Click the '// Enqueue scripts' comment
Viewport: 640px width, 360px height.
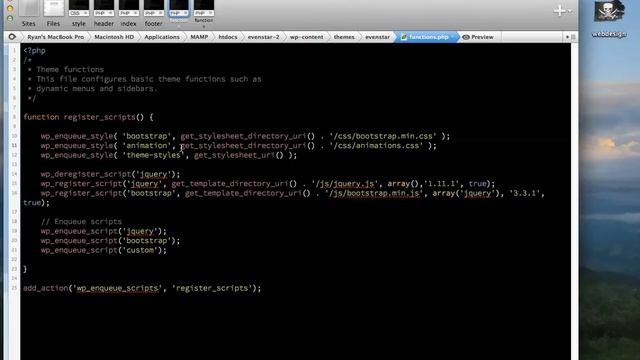point(81,222)
